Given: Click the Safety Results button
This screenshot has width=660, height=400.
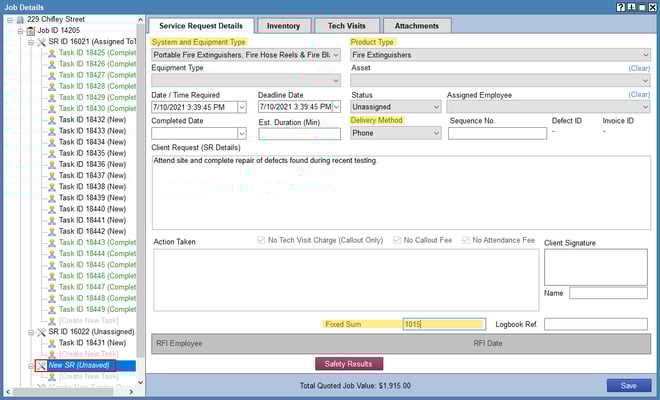Looking at the screenshot, I should pos(349,364).
